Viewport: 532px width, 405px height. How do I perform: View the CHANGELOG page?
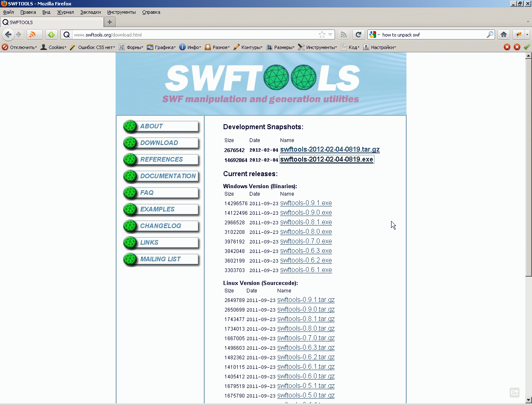161,226
